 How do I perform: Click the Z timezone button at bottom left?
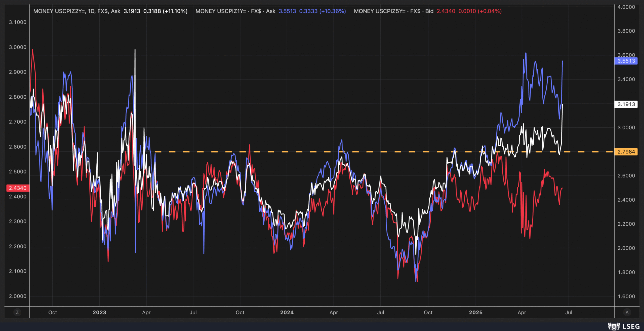point(17,312)
